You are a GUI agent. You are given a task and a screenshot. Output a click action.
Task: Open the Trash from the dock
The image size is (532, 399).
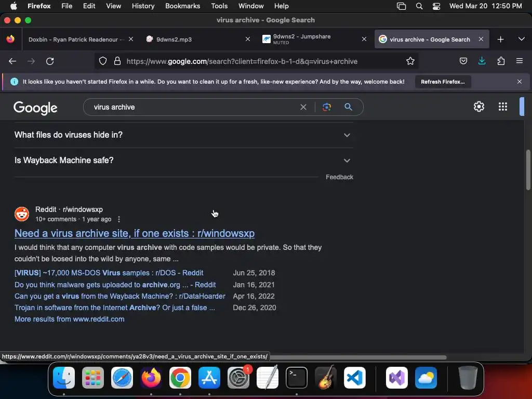click(468, 378)
